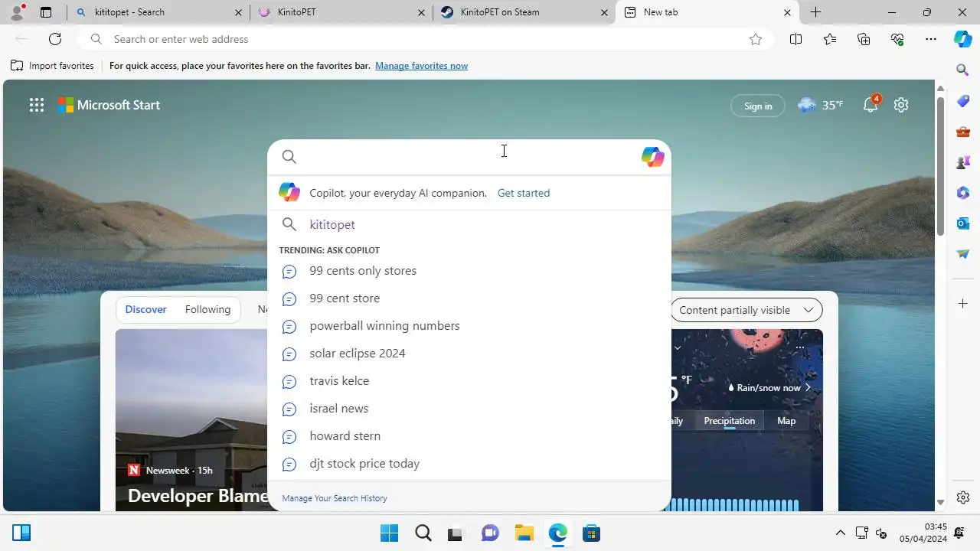The height and width of the screenshot is (551, 980).
Task: Click the page vertical scrollbar thumb
Action: click(940, 165)
